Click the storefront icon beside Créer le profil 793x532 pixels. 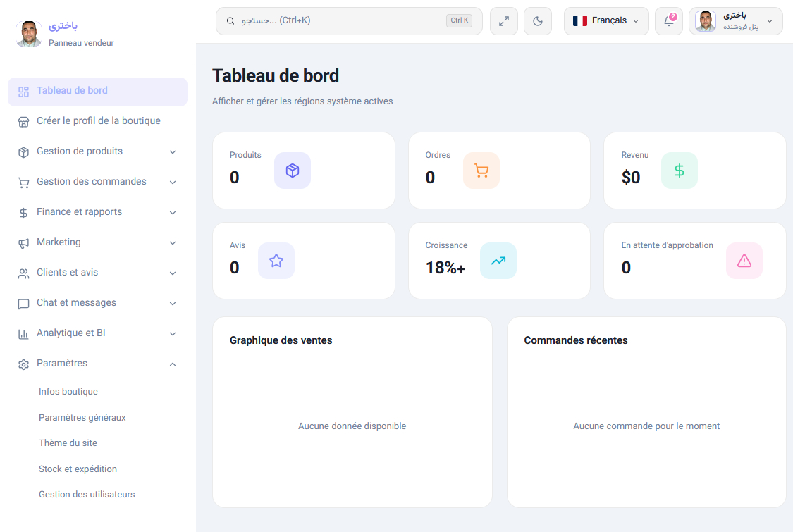[x=23, y=122]
